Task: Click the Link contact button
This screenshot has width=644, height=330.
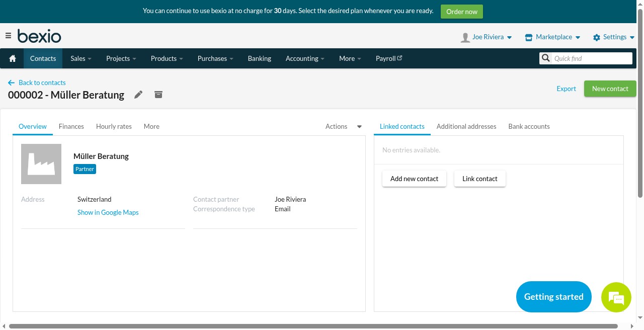Action: pyautogui.click(x=480, y=179)
